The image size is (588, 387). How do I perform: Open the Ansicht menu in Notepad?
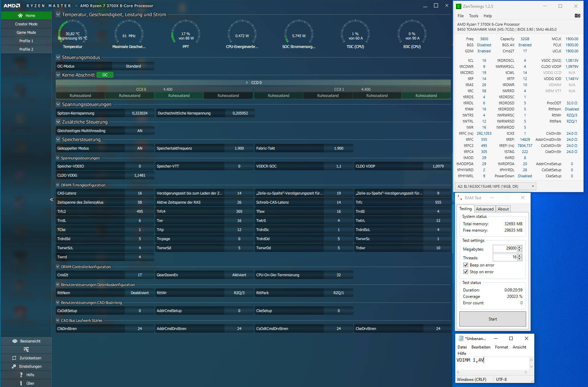click(519, 347)
